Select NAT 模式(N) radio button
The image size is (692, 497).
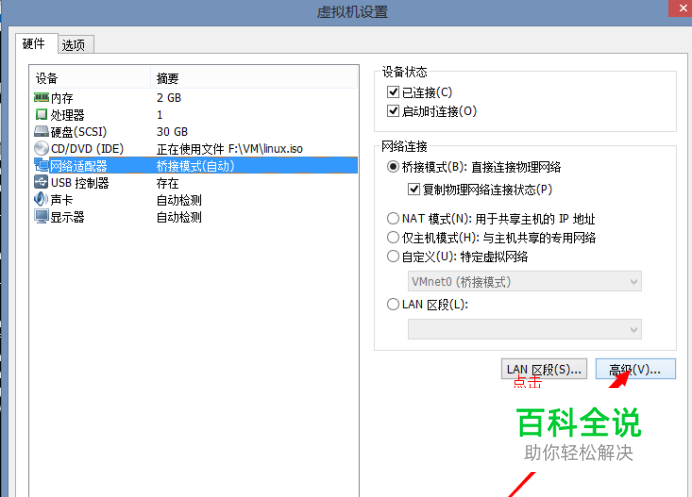coord(393,218)
